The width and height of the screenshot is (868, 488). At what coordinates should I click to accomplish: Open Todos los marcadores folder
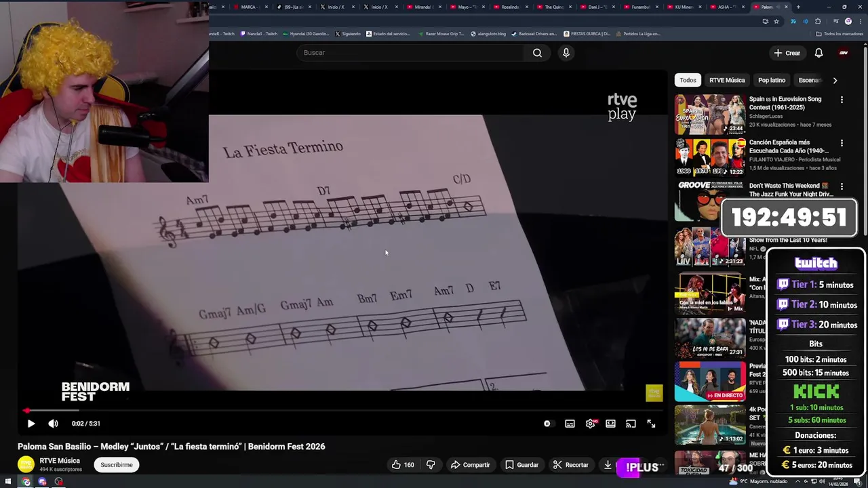(840, 34)
